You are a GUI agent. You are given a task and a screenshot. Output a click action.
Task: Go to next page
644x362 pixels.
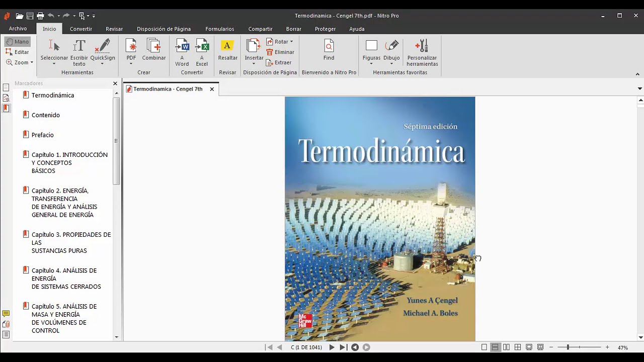point(332,347)
